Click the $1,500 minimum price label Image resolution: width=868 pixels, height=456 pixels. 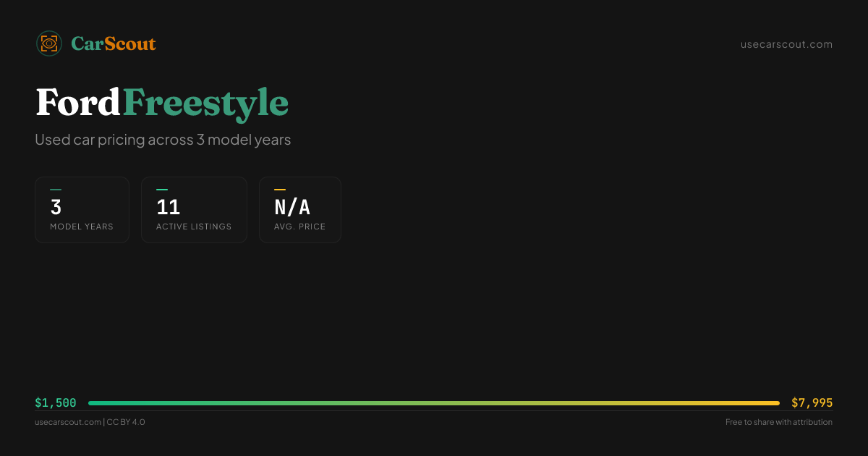56,403
